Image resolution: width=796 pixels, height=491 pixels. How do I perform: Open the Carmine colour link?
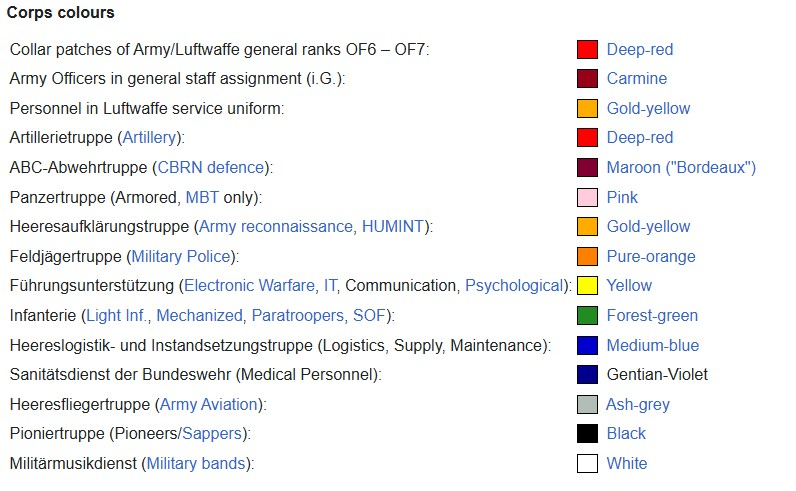click(x=637, y=79)
